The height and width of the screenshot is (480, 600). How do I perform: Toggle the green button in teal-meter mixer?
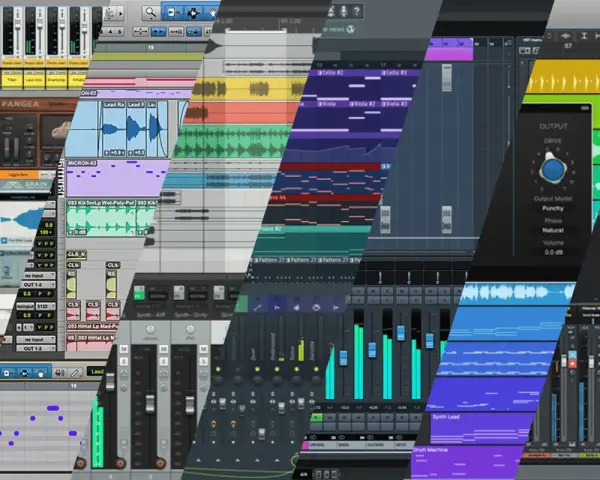(316, 417)
